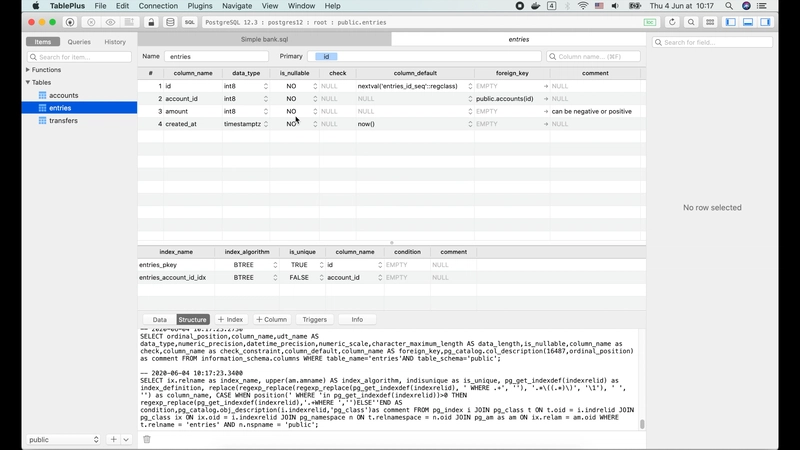This screenshot has height=450, width=800.
Task: Follow foreign key arrow for account_id
Action: pyautogui.click(x=546, y=99)
